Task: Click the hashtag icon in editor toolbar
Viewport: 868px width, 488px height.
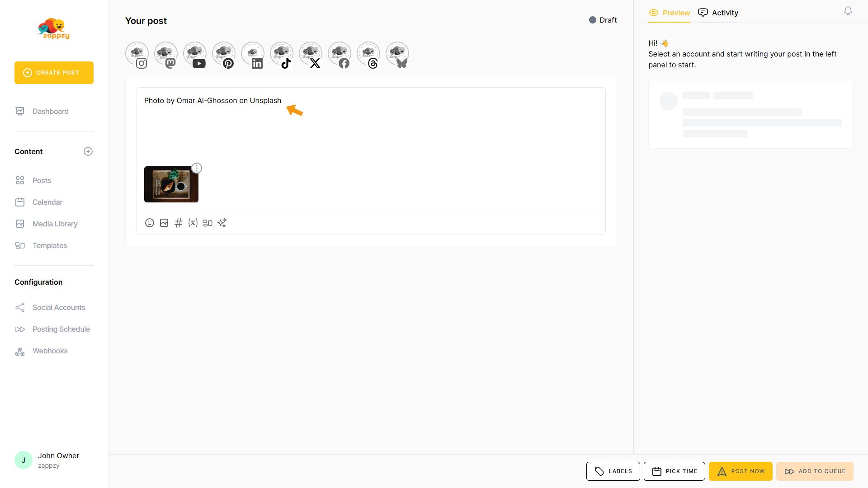Action: [179, 223]
